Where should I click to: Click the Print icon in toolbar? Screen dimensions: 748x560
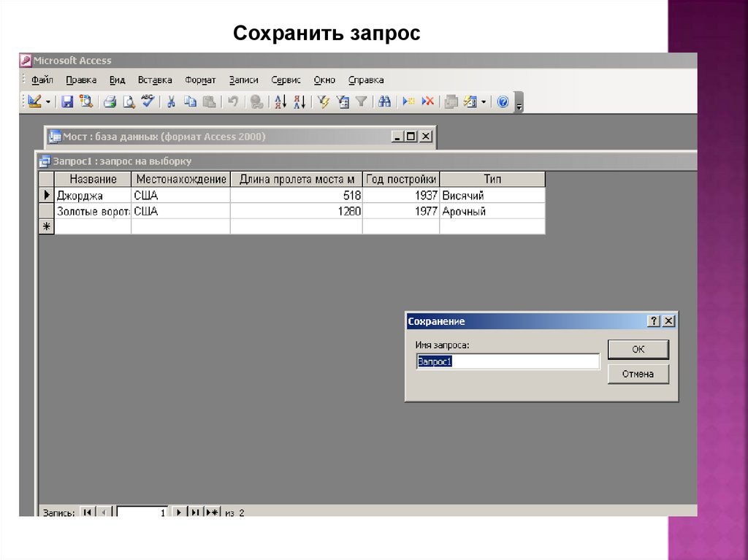pos(110,102)
